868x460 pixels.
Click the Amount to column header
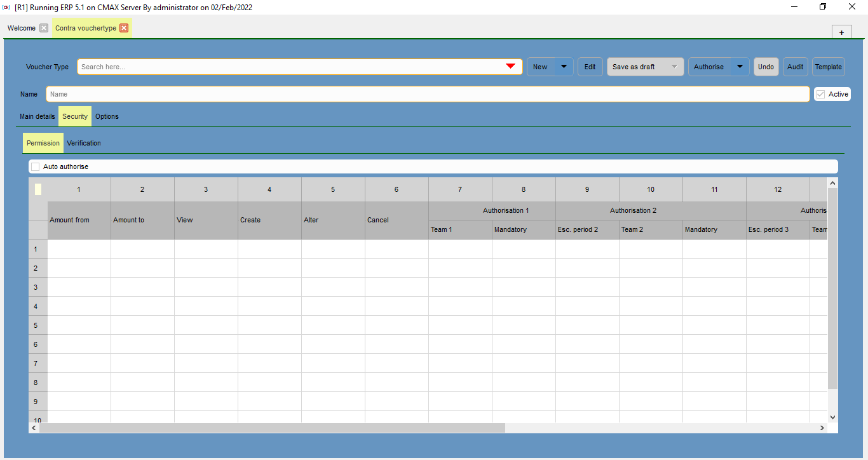(142, 220)
